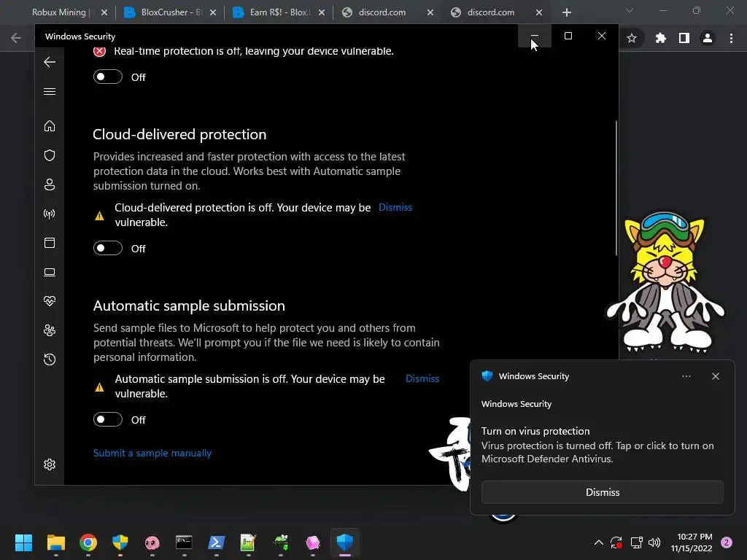Open Account protection person icon
Image resolution: width=747 pixels, height=560 pixels.
50,184
